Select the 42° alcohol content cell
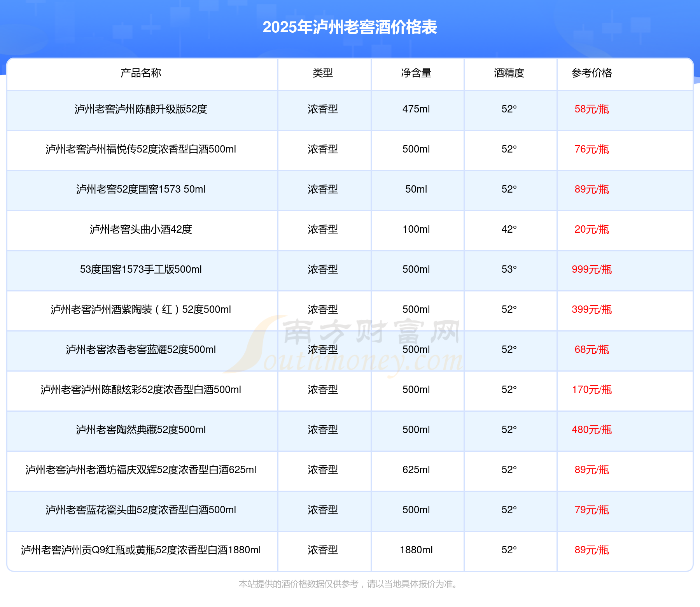The image size is (700, 607). click(509, 230)
